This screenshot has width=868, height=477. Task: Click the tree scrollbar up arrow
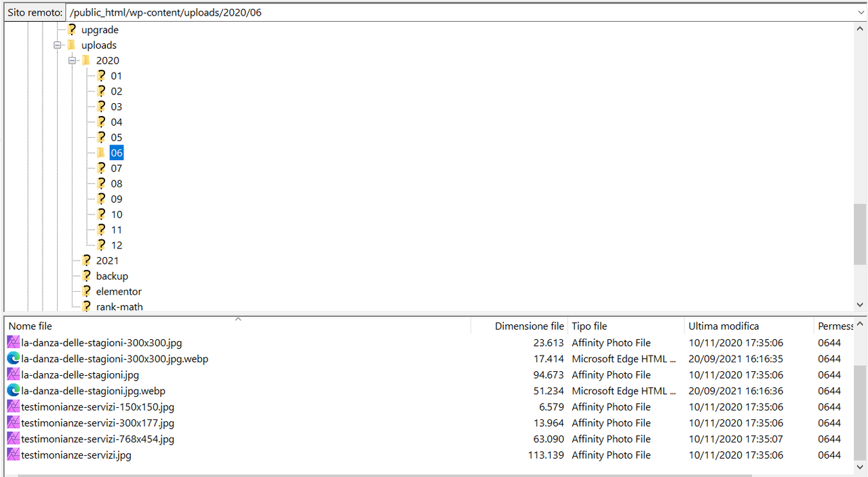point(860,29)
